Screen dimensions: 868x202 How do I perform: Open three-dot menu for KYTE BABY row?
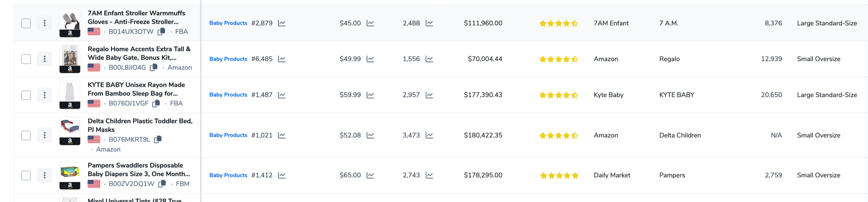pyautogui.click(x=44, y=95)
